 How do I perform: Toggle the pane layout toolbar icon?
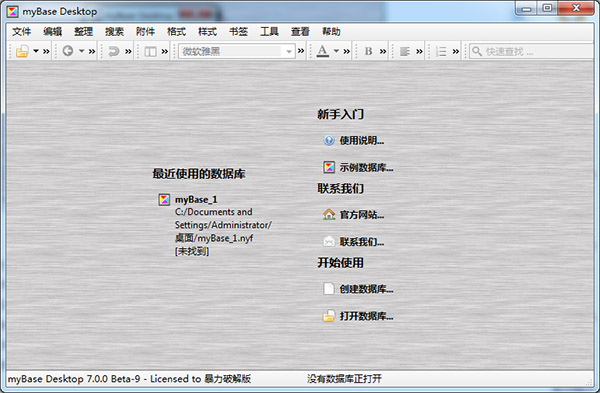tap(150, 51)
